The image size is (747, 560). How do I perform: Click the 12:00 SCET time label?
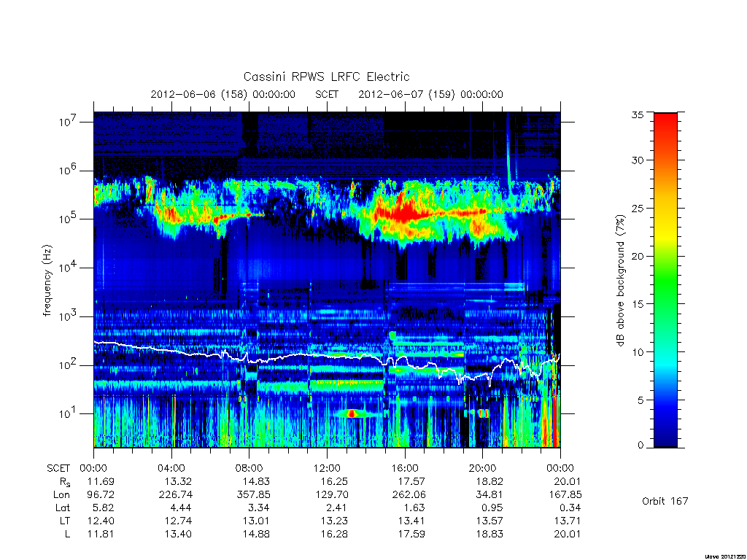(327, 468)
